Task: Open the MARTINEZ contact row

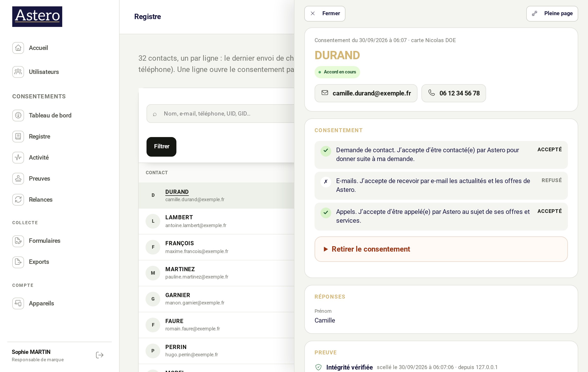Action: [216, 273]
